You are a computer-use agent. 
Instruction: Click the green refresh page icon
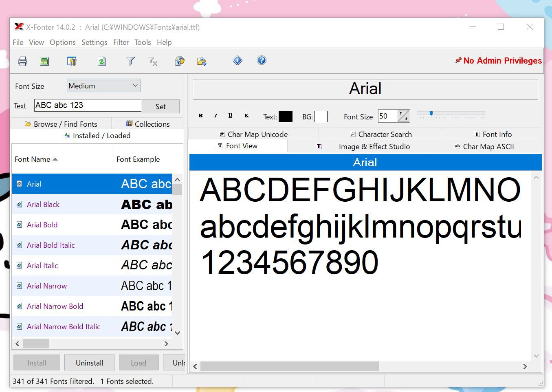pos(102,61)
